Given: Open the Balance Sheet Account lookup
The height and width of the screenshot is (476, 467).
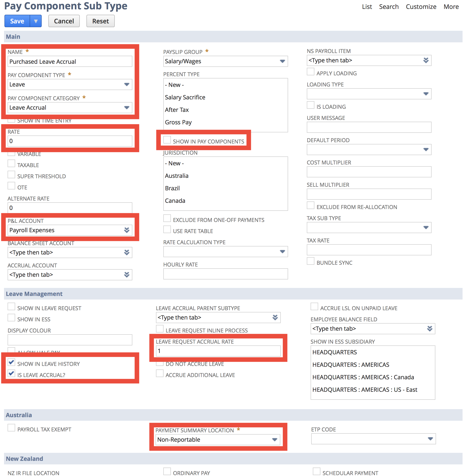Looking at the screenshot, I should 127,252.
